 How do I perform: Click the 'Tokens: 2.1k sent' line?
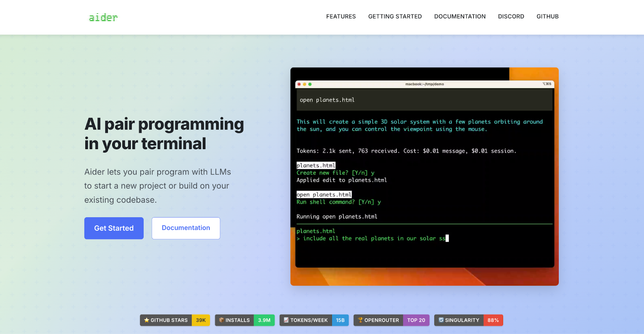pos(406,151)
